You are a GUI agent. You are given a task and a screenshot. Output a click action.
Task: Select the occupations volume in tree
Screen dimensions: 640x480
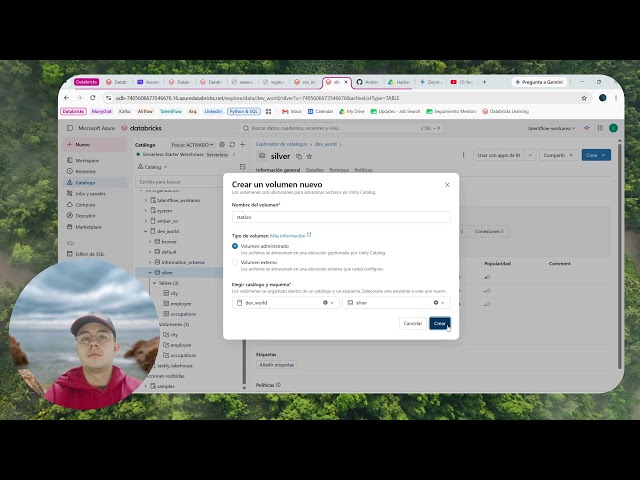[183, 355]
